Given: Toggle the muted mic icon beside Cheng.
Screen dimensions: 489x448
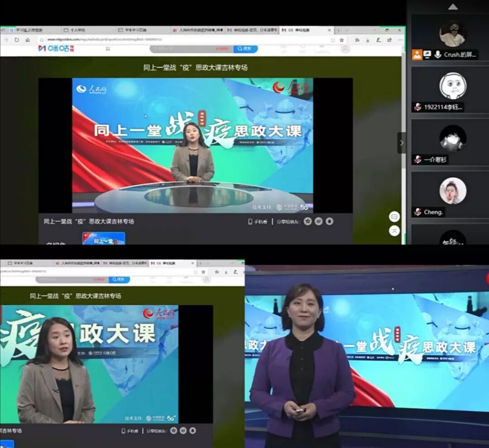Looking at the screenshot, I should pyautogui.click(x=417, y=212).
